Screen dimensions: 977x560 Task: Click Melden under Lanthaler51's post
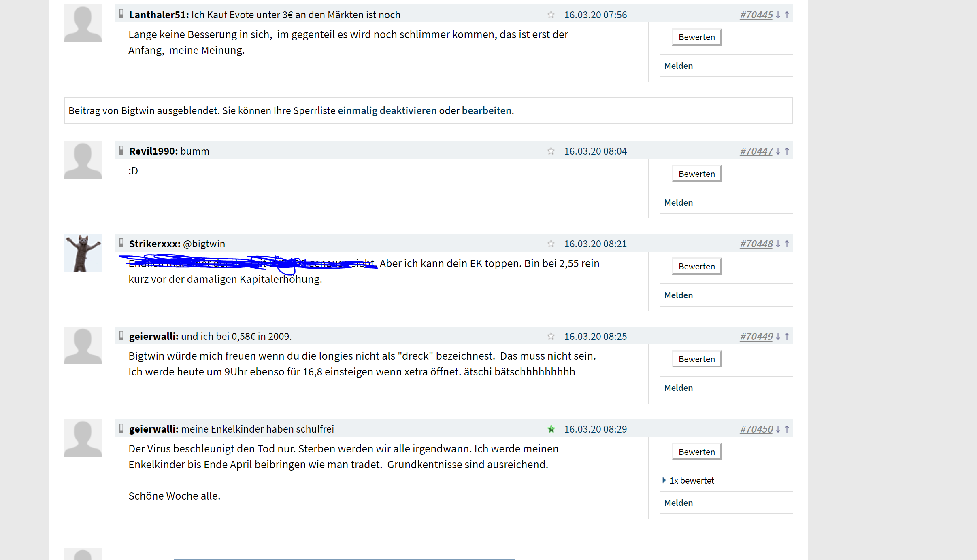tap(678, 66)
